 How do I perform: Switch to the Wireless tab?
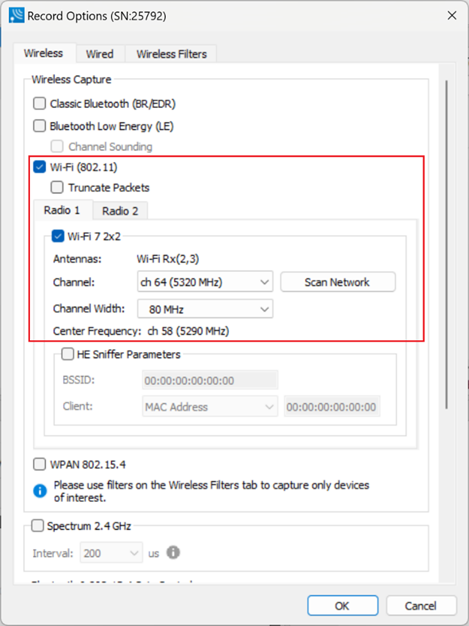43,53
